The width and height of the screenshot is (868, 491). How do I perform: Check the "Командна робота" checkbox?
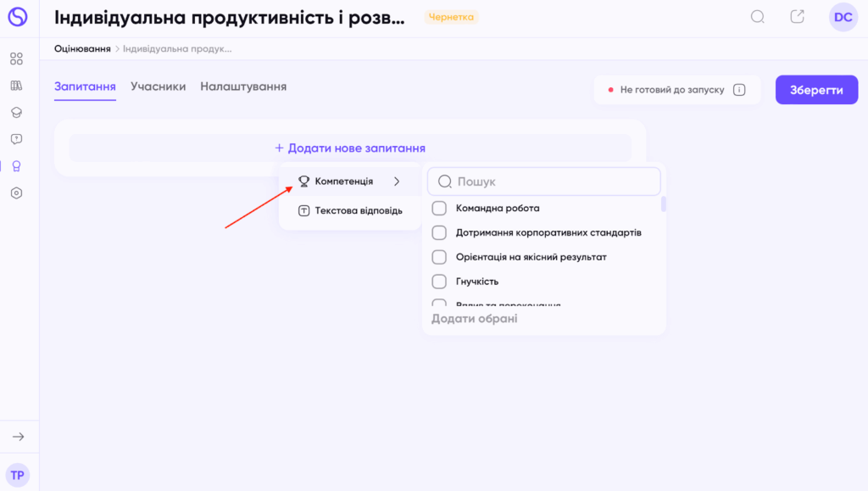(439, 208)
